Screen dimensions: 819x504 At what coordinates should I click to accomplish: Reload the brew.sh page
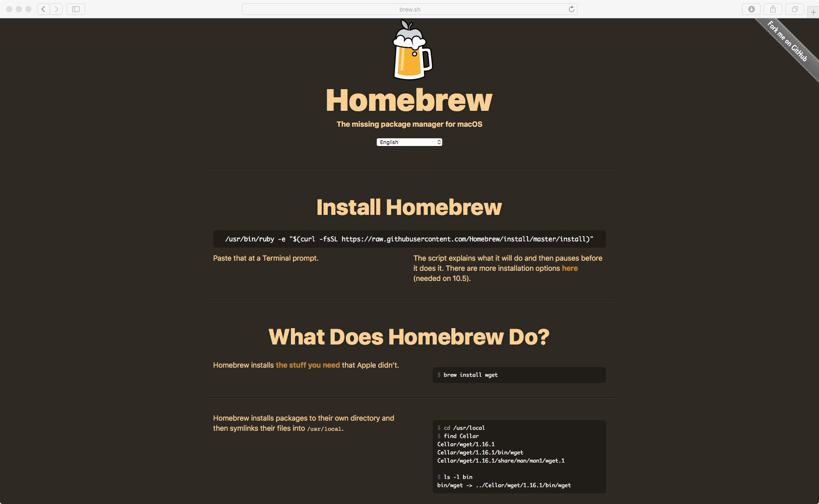571,9
